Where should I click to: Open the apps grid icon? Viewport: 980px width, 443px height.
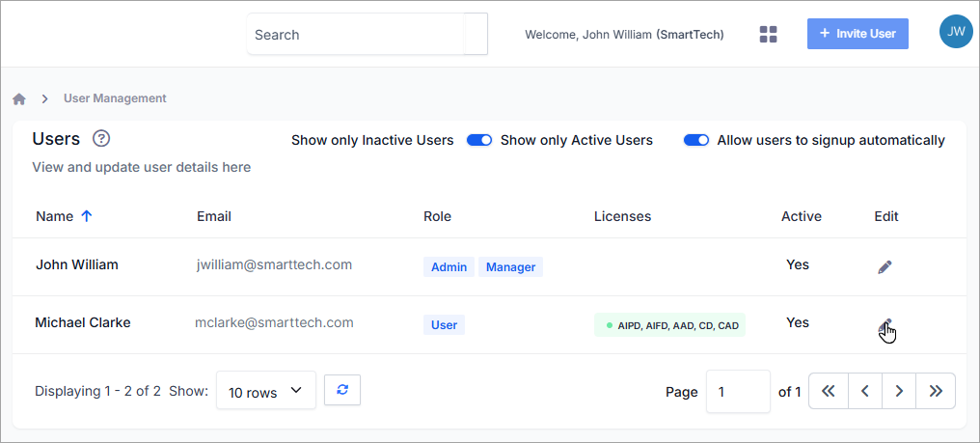click(768, 35)
